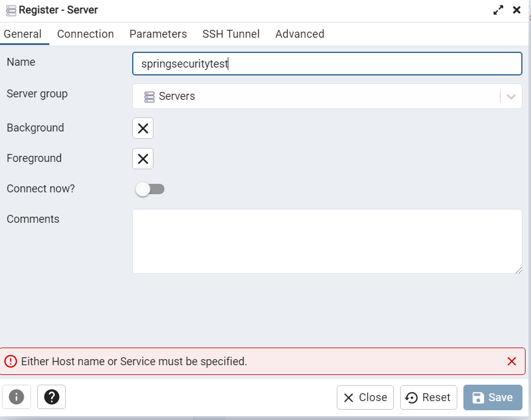This screenshot has height=420, width=531.
Task: Clear the Foreground color selection
Action: click(x=142, y=159)
